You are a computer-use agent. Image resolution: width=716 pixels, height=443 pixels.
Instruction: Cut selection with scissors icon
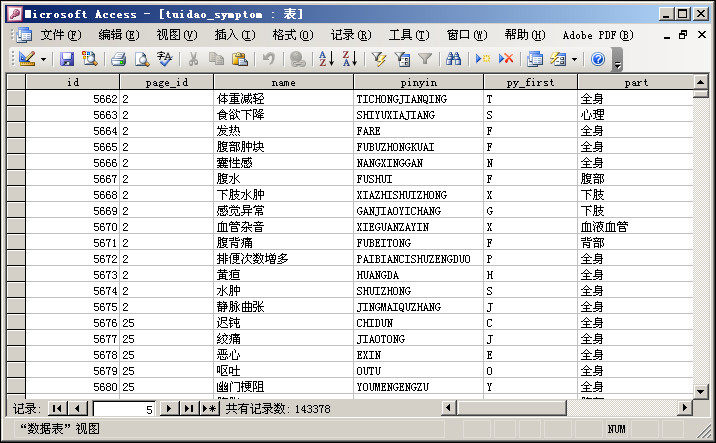pos(194,58)
